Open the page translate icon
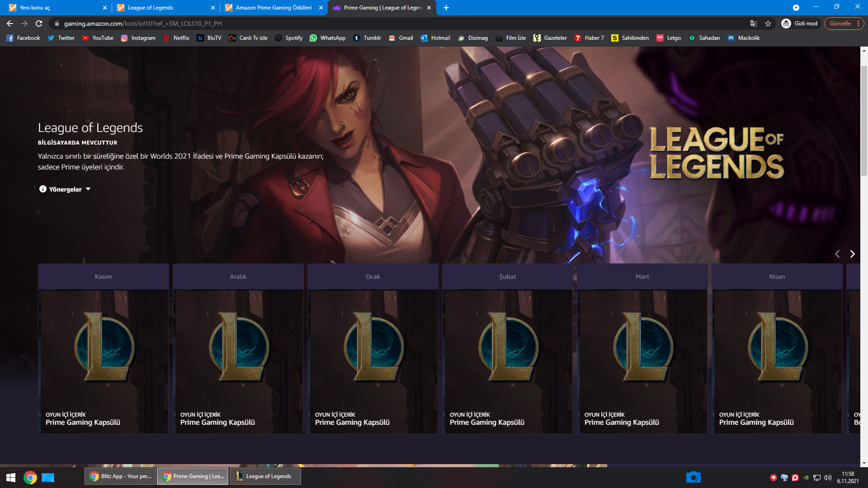The image size is (868, 488). click(x=753, y=23)
